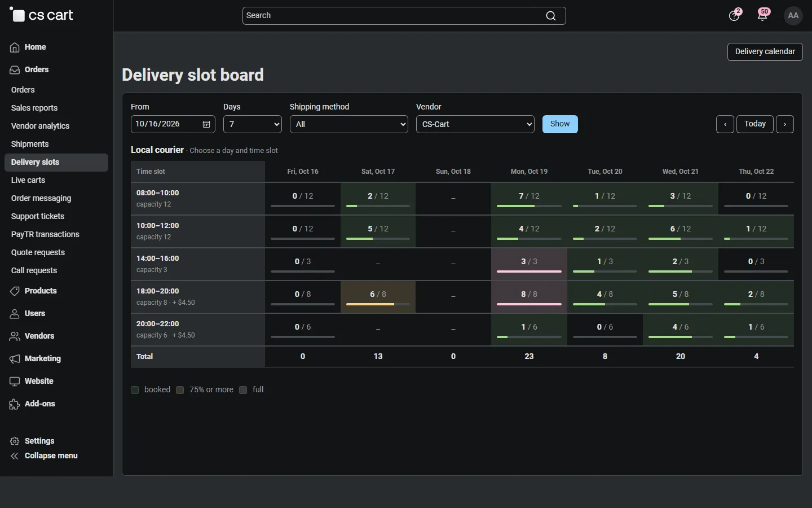
Task: Click the Search input field
Action: [404, 16]
